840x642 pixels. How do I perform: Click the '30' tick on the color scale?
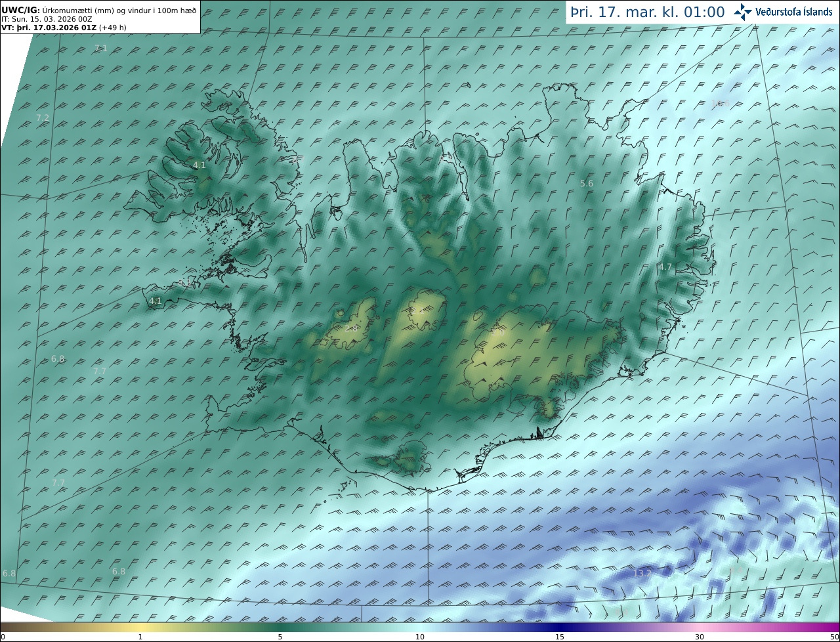click(x=700, y=637)
